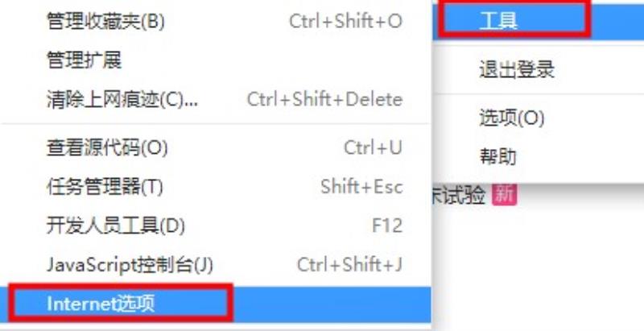
Task: Click the pink 新 badge
Action: coord(504,195)
